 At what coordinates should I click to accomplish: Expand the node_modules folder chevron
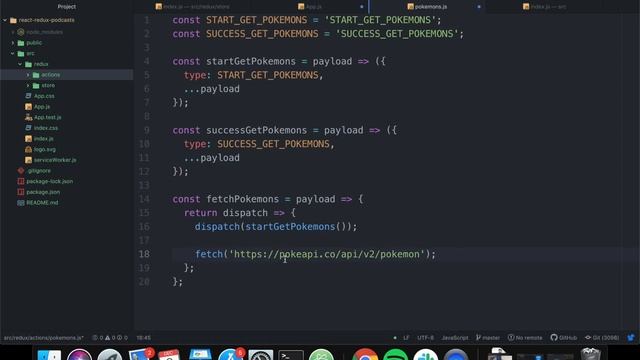13,32
